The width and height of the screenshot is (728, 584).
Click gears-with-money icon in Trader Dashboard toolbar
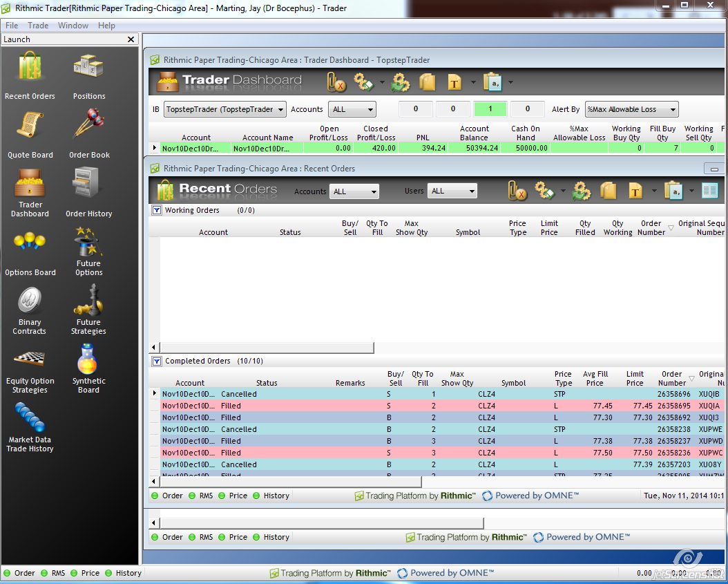pos(363,82)
